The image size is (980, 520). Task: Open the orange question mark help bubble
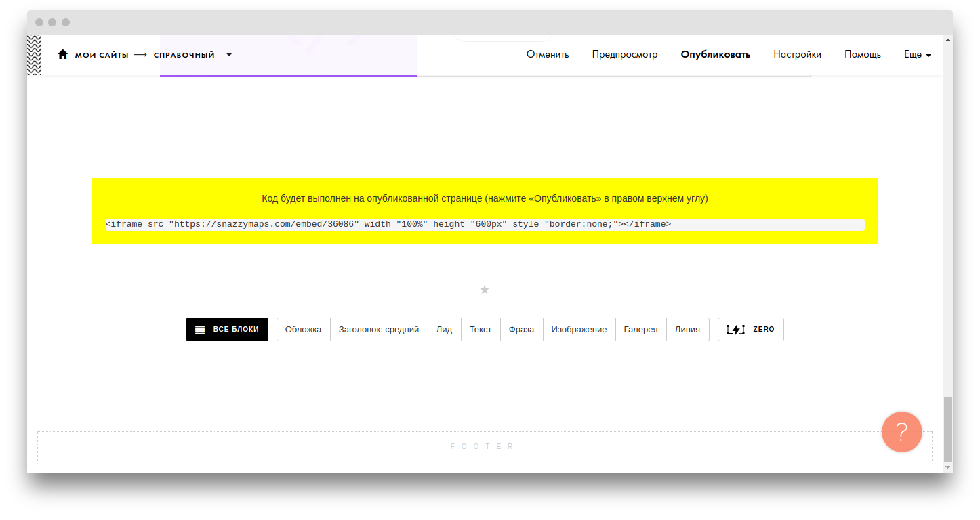point(902,432)
